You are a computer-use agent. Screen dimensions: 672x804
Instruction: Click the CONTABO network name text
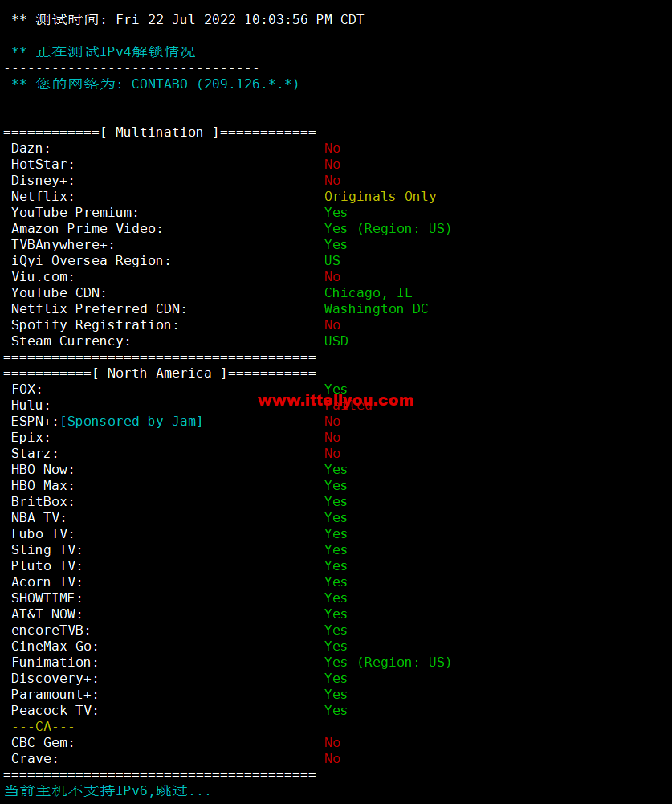pyautogui.click(x=160, y=84)
